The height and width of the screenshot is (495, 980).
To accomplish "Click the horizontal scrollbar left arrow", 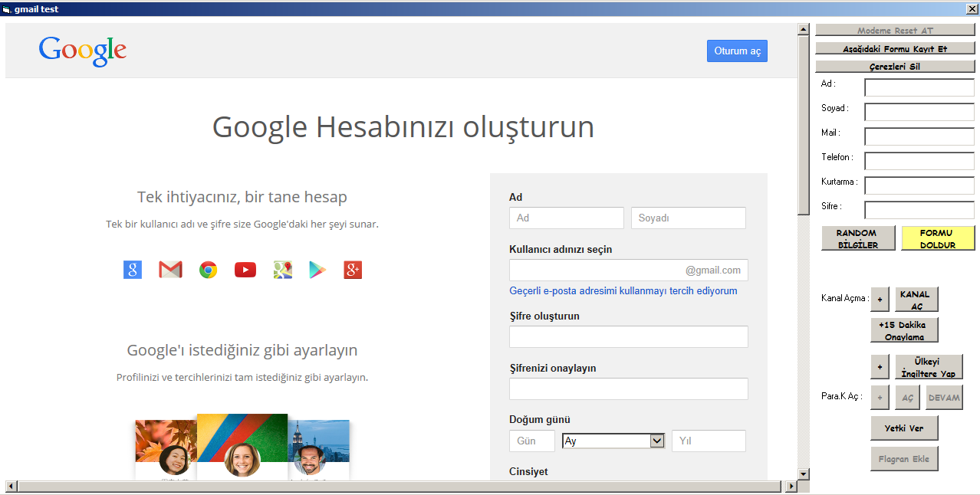I will point(12,487).
